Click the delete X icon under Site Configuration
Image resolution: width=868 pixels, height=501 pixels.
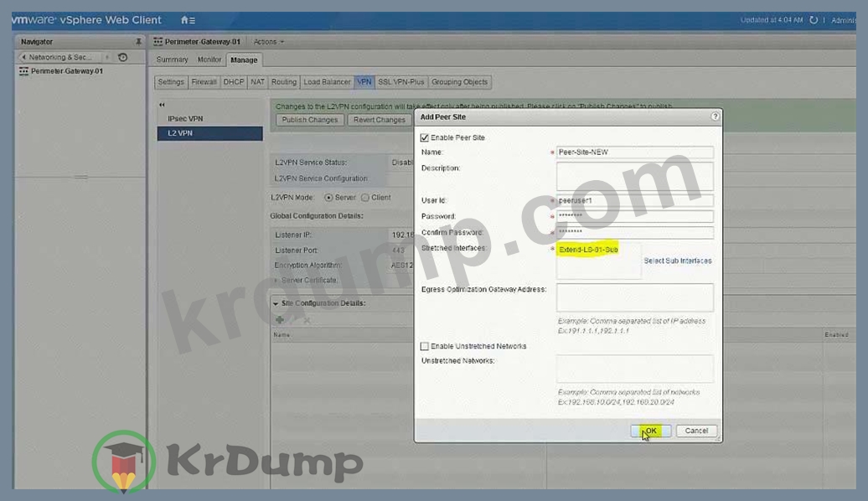[x=307, y=320]
